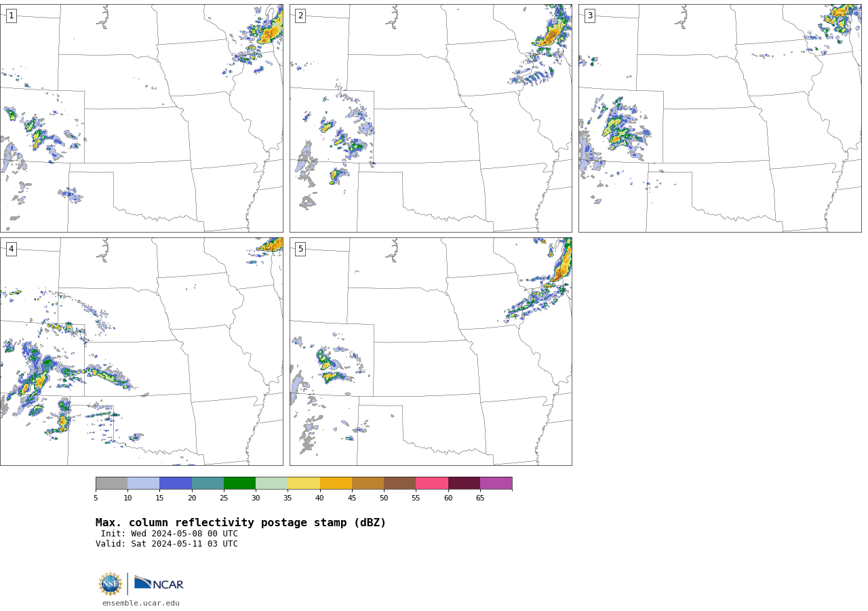Click the colorbar tick label 50
The width and height of the screenshot is (868, 611).
(384, 498)
